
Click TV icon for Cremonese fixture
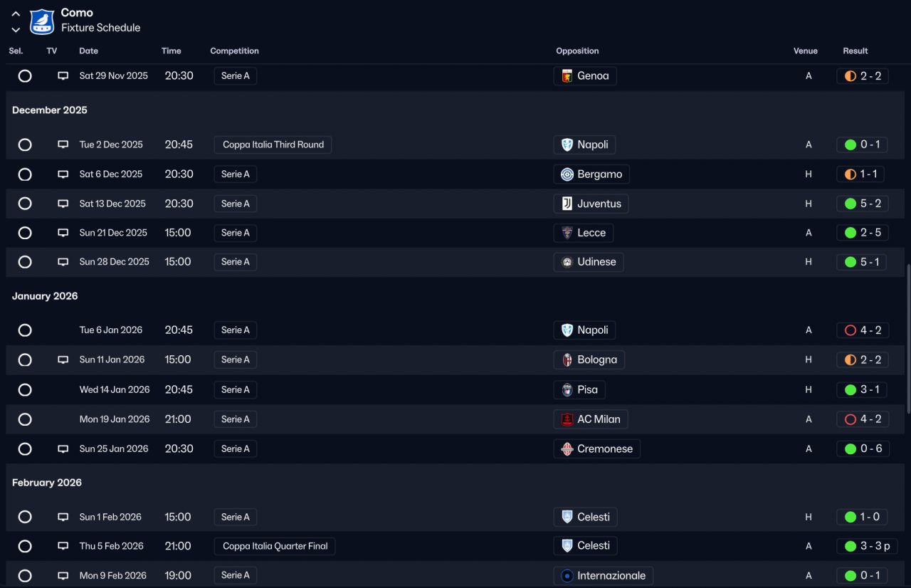63,449
